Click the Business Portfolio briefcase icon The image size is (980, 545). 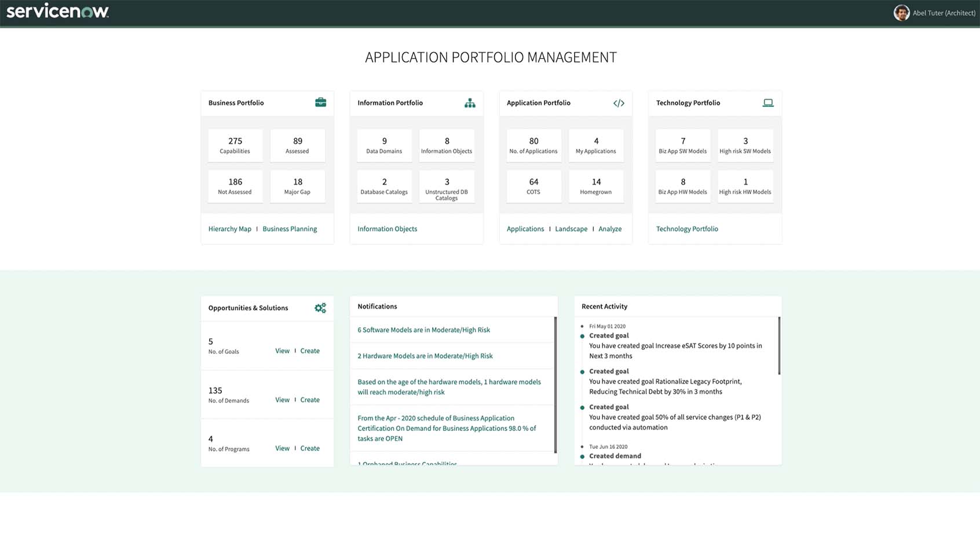point(320,103)
